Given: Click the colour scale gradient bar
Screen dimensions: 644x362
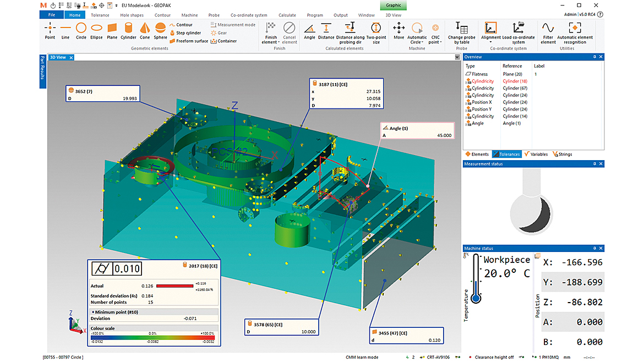Looking at the screenshot, I should click(152, 338).
